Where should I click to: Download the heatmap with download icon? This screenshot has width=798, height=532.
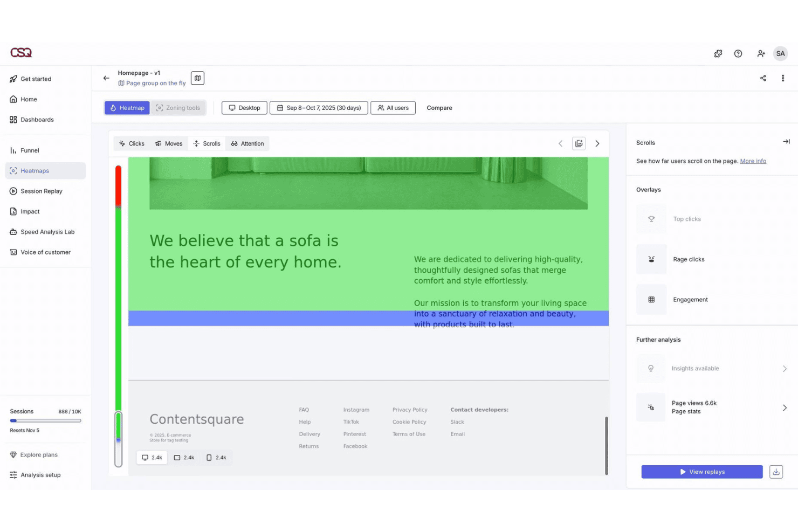776,472
